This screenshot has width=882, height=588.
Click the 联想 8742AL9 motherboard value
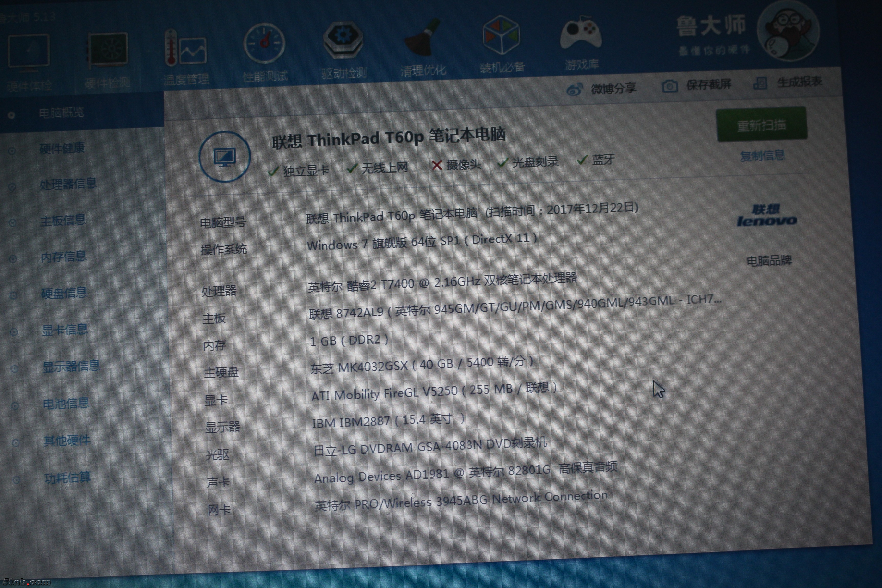[515, 307]
